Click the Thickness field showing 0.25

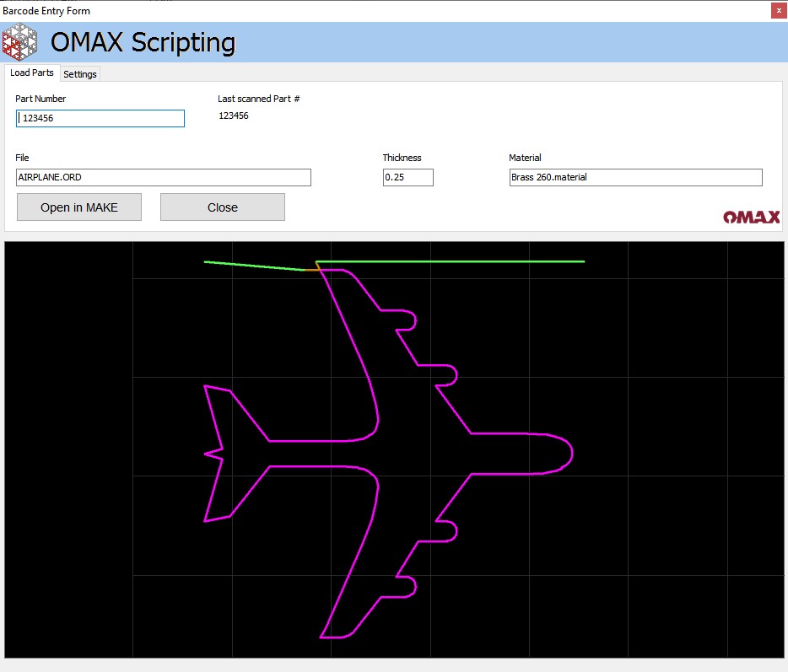tap(408, 177)
